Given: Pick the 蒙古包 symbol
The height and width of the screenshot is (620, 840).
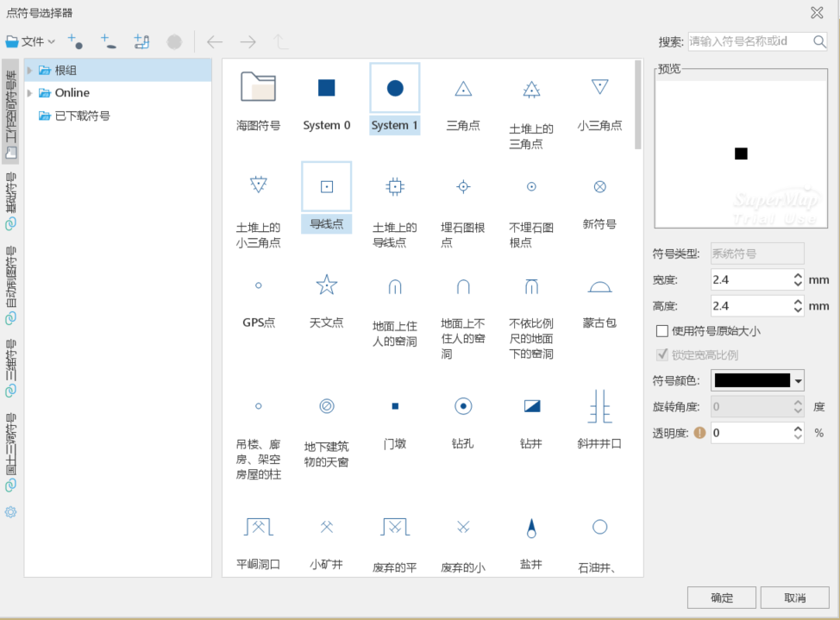Looking at the screenshot, I should point(599,296).
